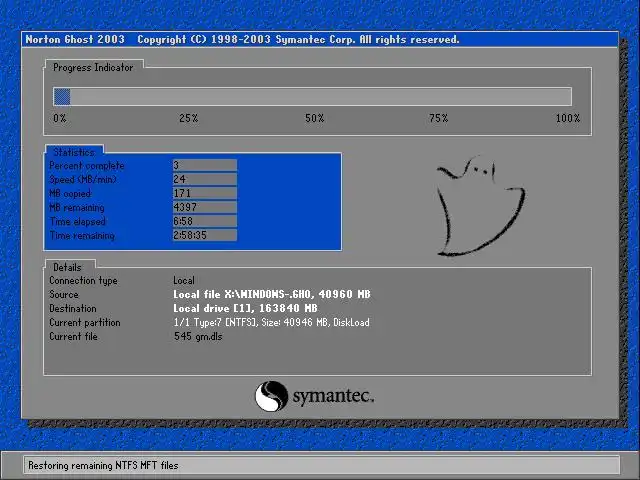Click the MB remaining label
This screenshot has height=480, width=640.
click(77, 207)
